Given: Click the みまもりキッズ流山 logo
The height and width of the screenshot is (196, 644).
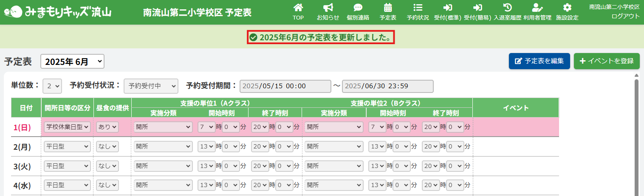Looking at the screenshot, I should [x=58, y=12].
